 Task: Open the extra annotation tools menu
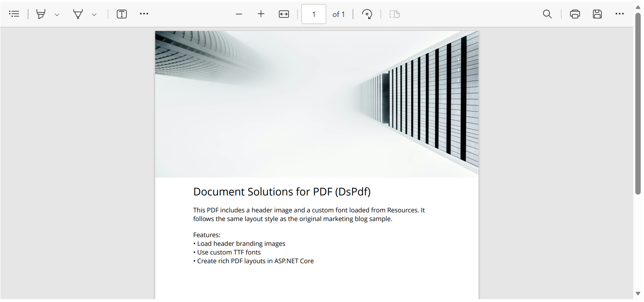click(144, 14)
